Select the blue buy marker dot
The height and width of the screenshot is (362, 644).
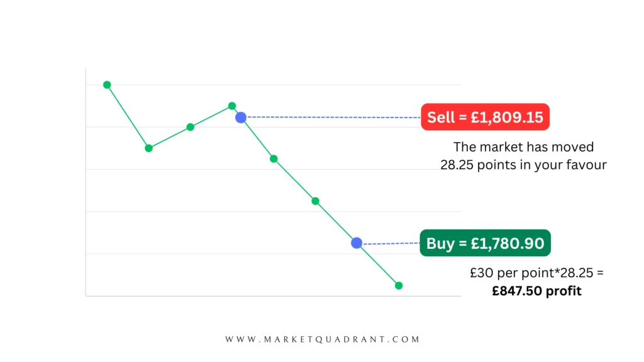tap(357, 243)
